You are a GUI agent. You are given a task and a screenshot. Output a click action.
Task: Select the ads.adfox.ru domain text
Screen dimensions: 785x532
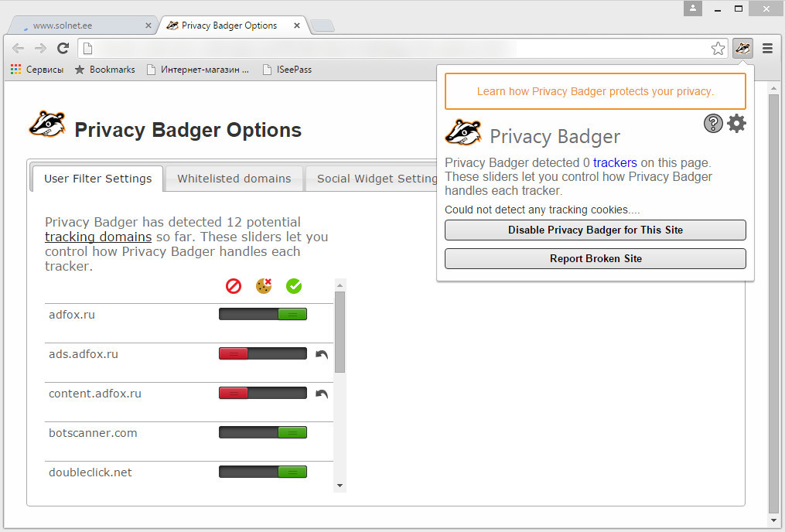83,354
